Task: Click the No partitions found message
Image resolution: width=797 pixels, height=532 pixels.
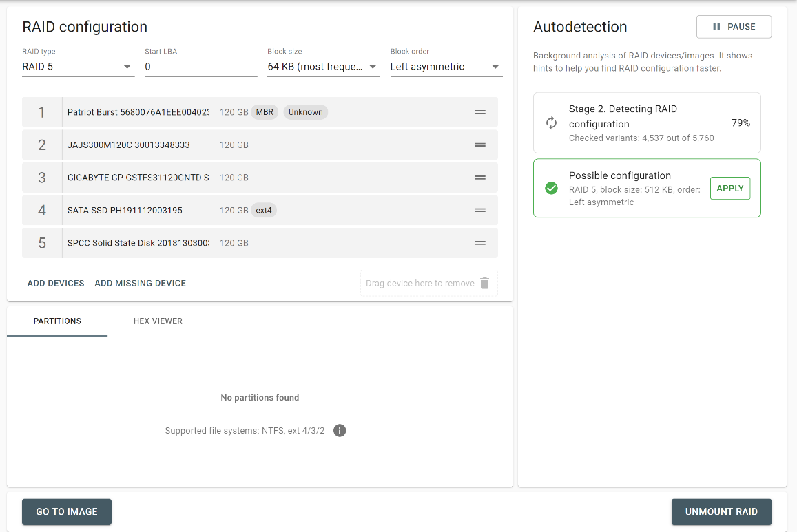Action: [260, 398]
